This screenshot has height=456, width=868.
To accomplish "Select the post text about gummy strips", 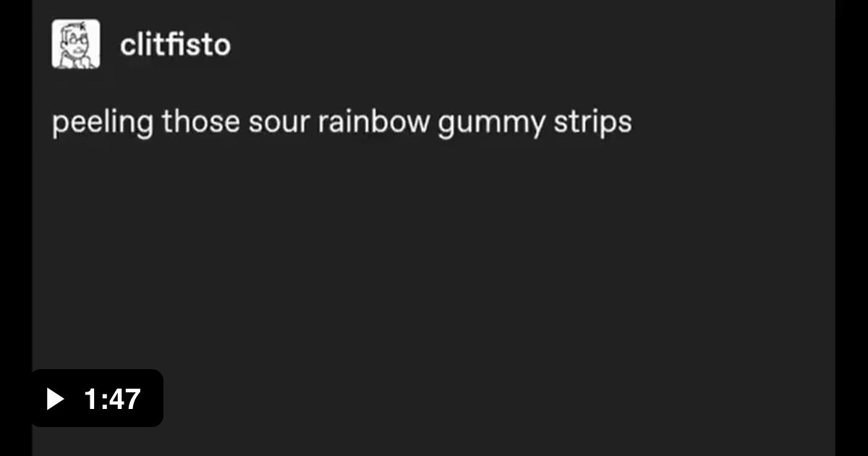I will 341,122.
